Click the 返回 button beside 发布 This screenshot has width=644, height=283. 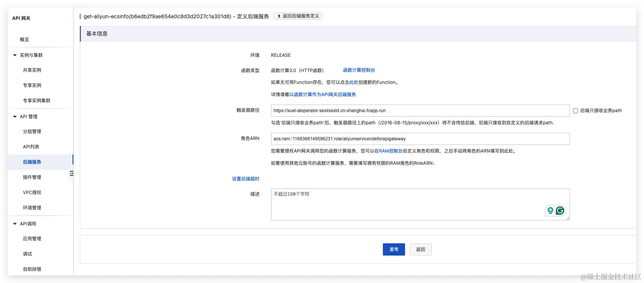coord(421,249)
